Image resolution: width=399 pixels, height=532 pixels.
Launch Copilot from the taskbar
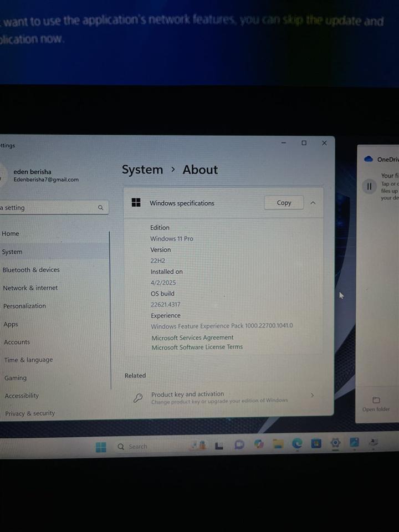point(259,444)
